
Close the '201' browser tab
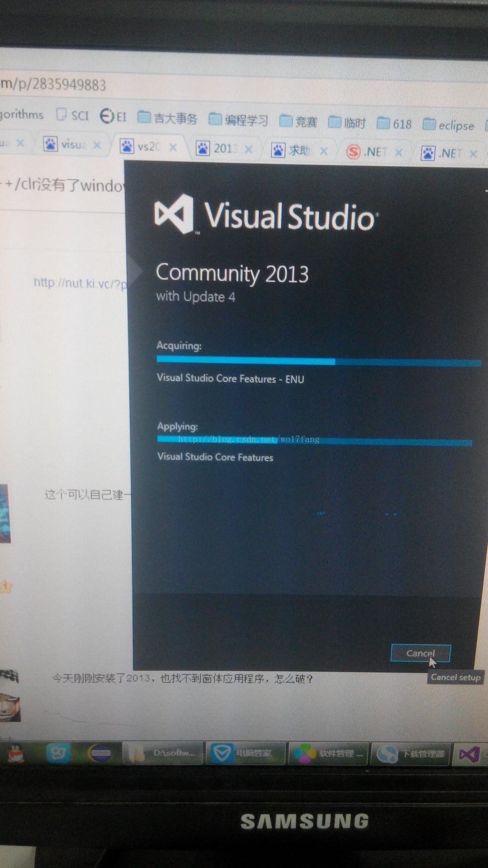coord(248,149)
